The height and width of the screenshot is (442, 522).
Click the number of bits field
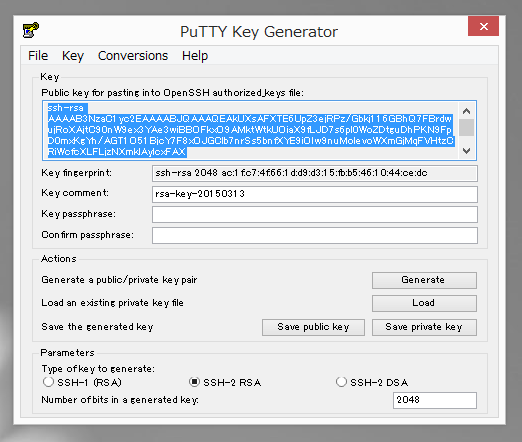pyautogui.click(x=435, y=400)
